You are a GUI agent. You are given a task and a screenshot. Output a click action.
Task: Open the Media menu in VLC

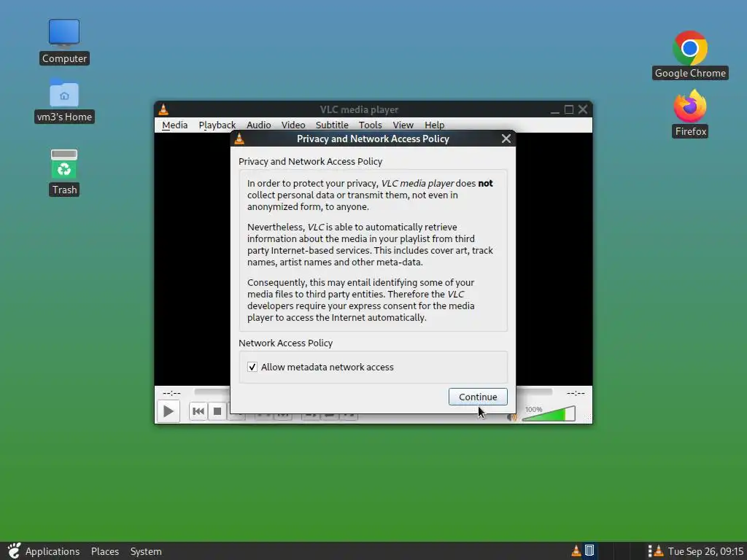point(174,125)
